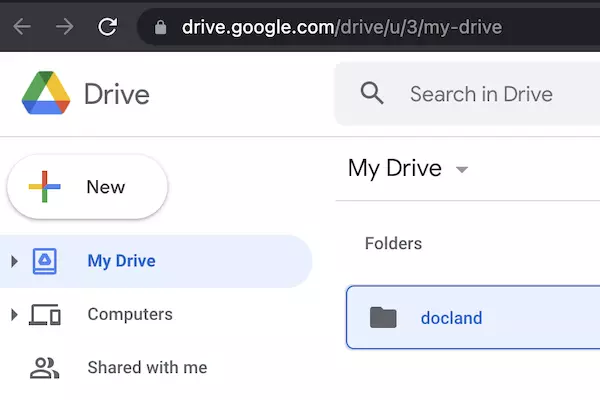Click the padlock site info icon
The width and height of the screenshot is (600, 400).
coord(160,27)
